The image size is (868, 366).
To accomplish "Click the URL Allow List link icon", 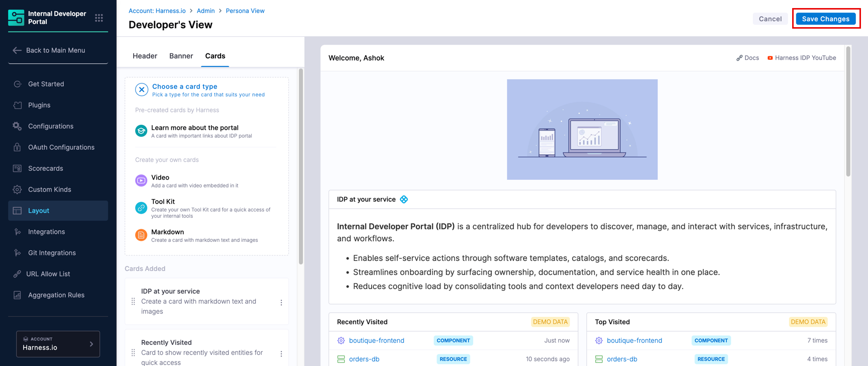I will [x=17, y=274].
